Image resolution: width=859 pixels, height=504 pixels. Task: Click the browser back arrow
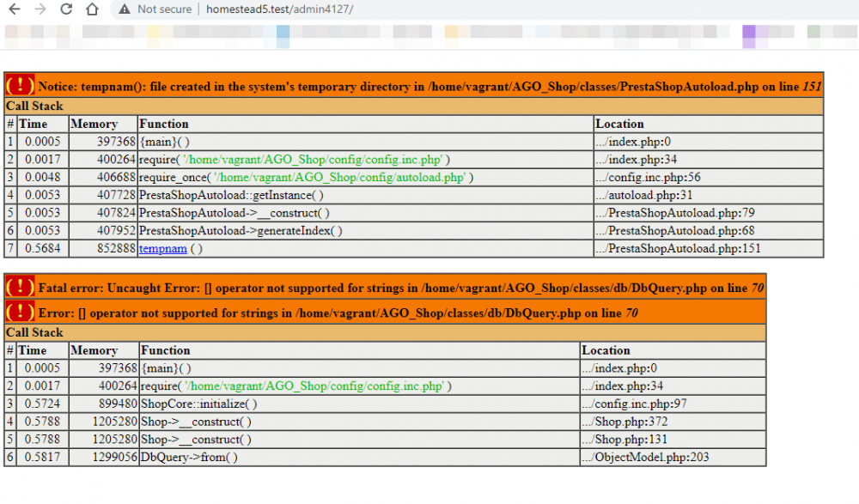15,9
